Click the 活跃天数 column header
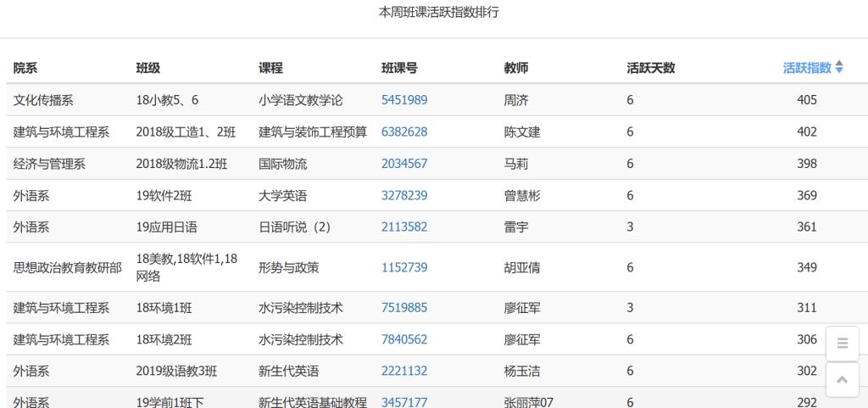Viewport: 868px width, 408px height. [x=650, y=68]
